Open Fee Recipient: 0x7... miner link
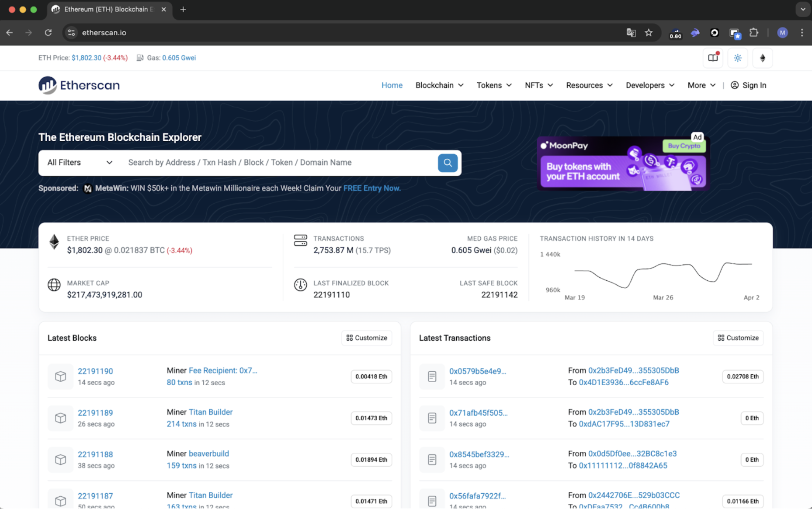This screenshot has width=812, height=509. pos(223,370)
